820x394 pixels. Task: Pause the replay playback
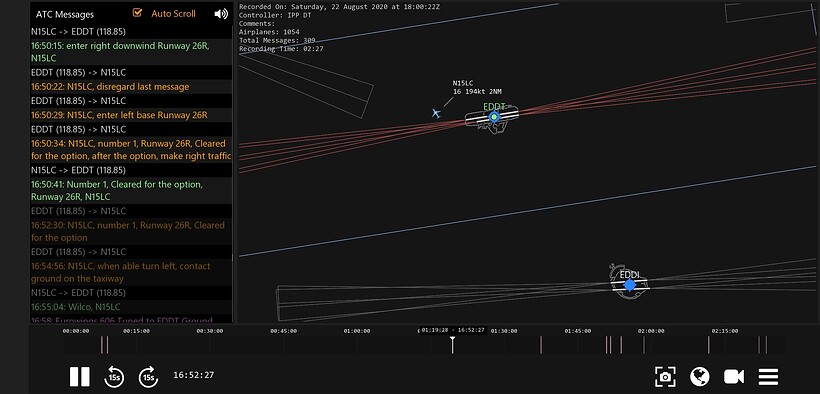tap(79, 377)
